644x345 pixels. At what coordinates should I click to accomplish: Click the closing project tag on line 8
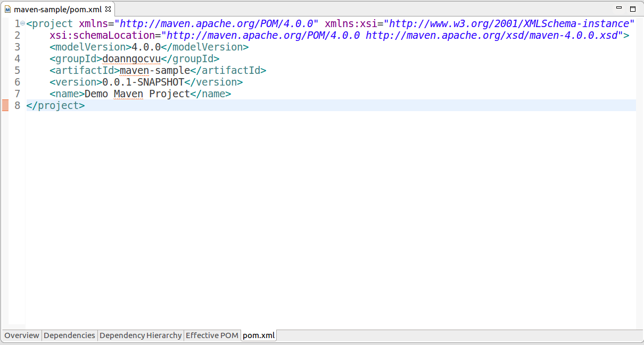point(55,106)
